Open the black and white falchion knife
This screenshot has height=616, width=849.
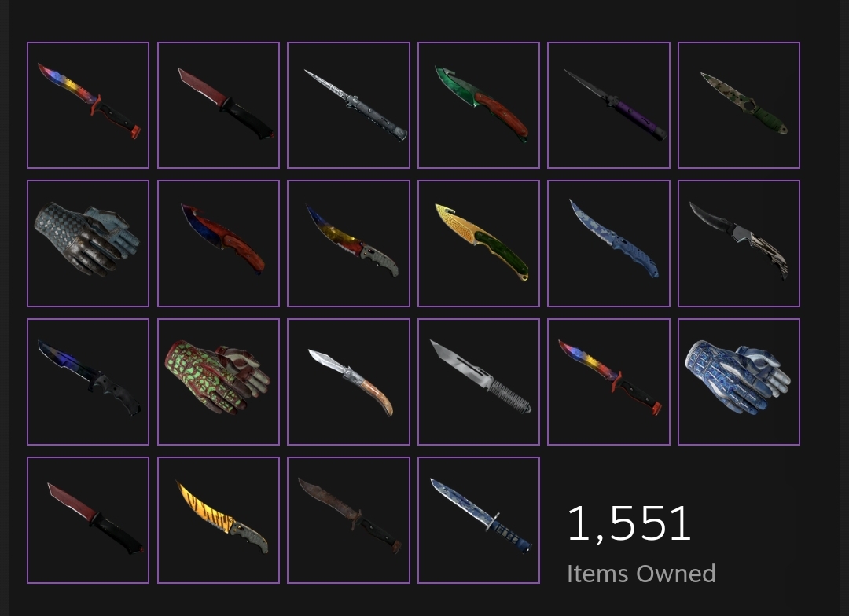(738, 244)
